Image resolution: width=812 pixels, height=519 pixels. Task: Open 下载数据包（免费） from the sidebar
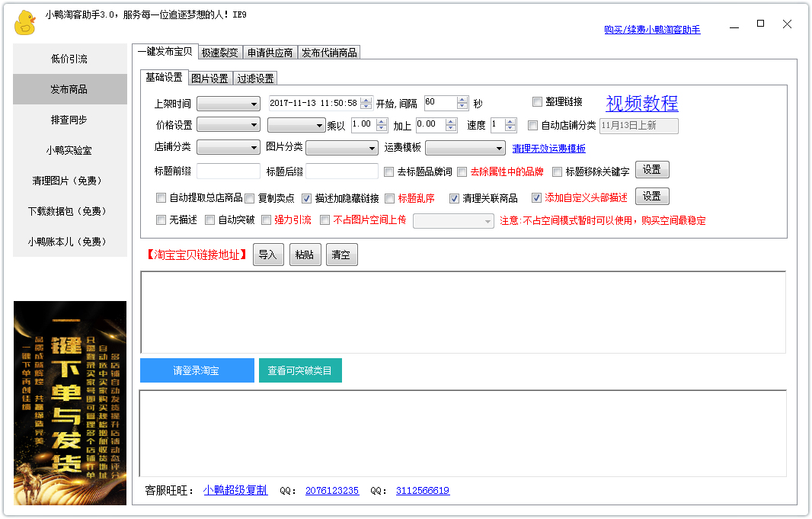(69, 212)
